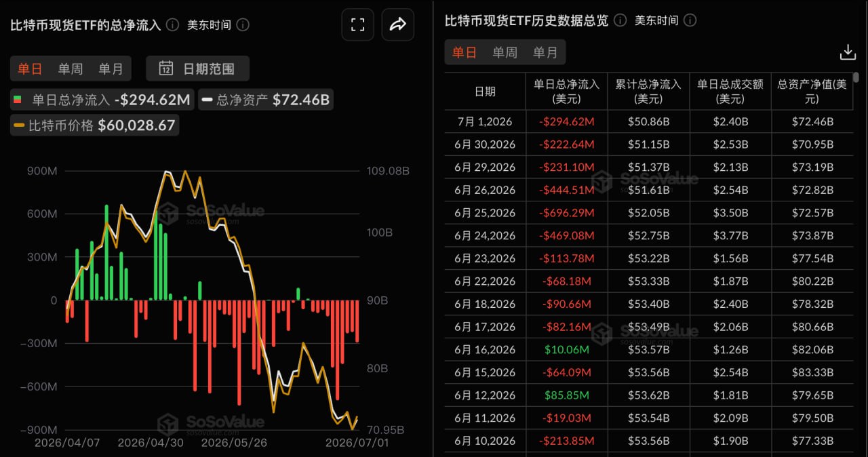868x457 pixels.
Task: Click the $72.46B legend net asset value
Action: (301, 100)
